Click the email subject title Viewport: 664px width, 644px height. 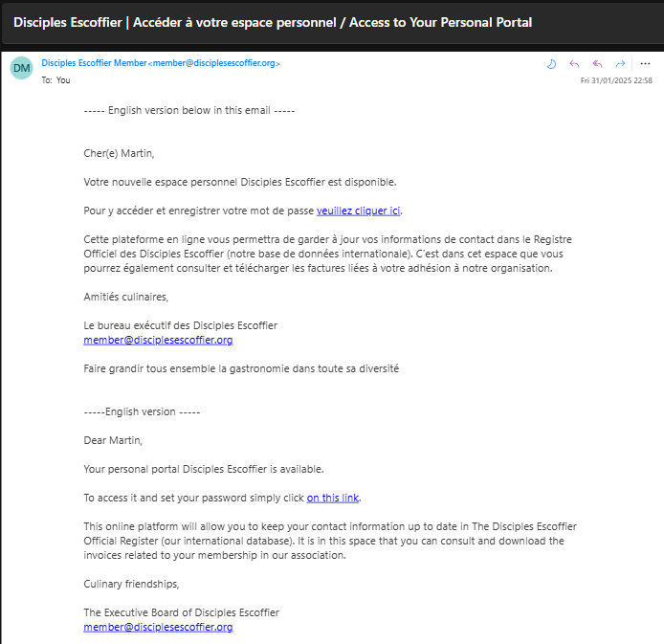(x=273, y=22)
